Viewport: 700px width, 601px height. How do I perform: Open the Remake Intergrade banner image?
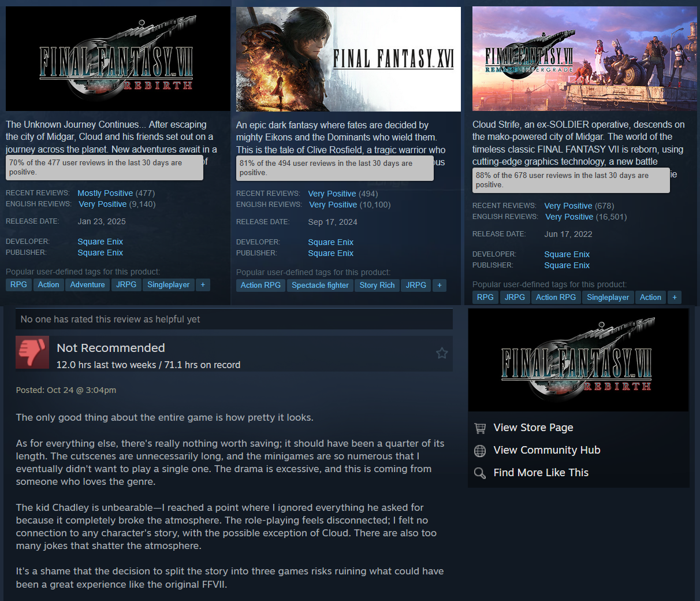pos(584,59)
